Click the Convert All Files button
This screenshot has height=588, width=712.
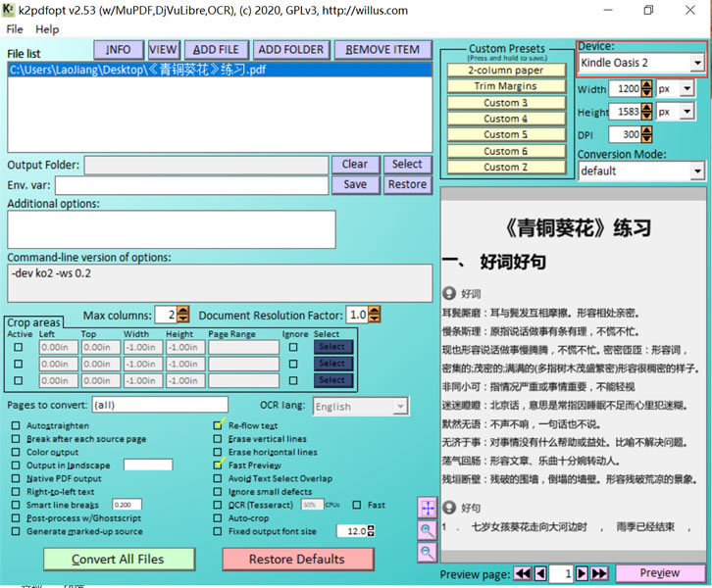119,560
